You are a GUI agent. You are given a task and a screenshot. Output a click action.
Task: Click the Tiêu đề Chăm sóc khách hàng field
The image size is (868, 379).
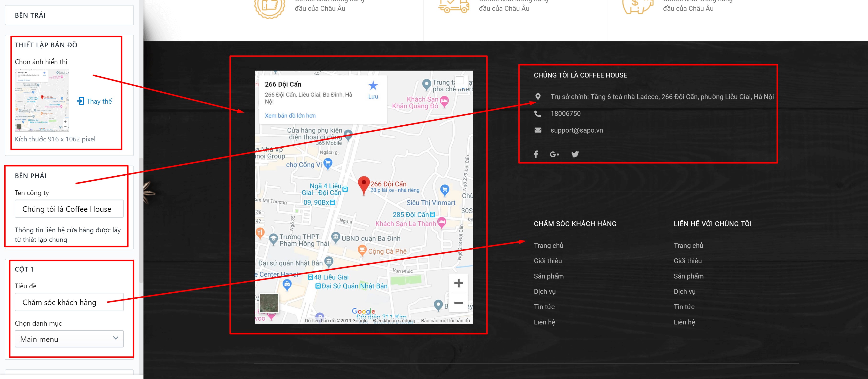[69, 302]
